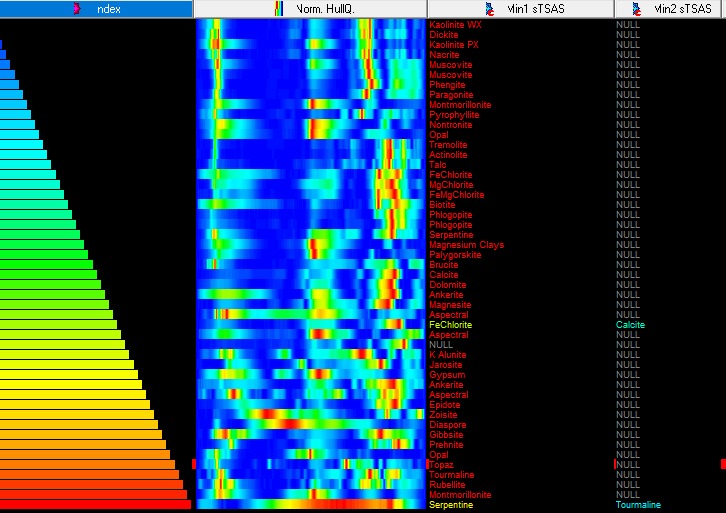
Task: Select the Gypsum label
Action: pos(447,375)
